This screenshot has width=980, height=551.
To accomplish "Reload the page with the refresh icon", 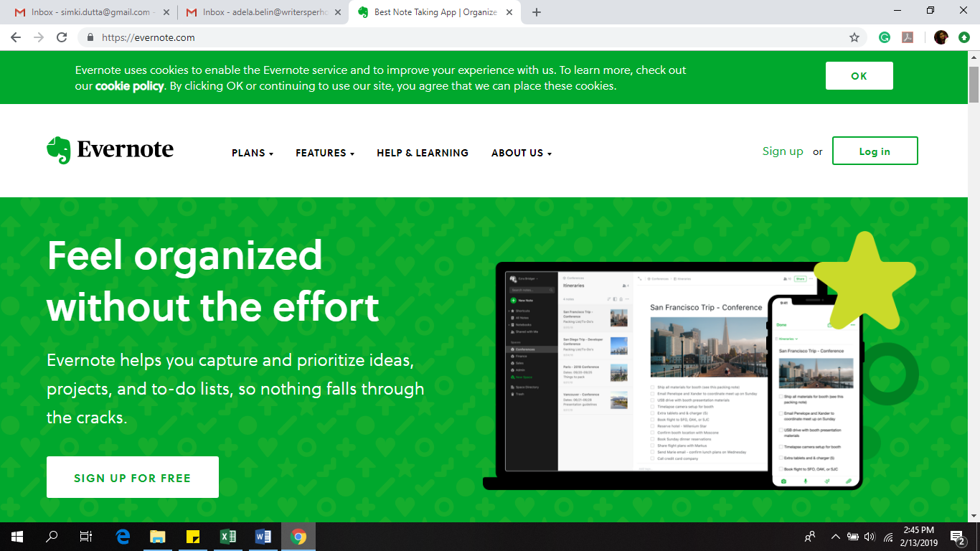I will click(62, 37).
